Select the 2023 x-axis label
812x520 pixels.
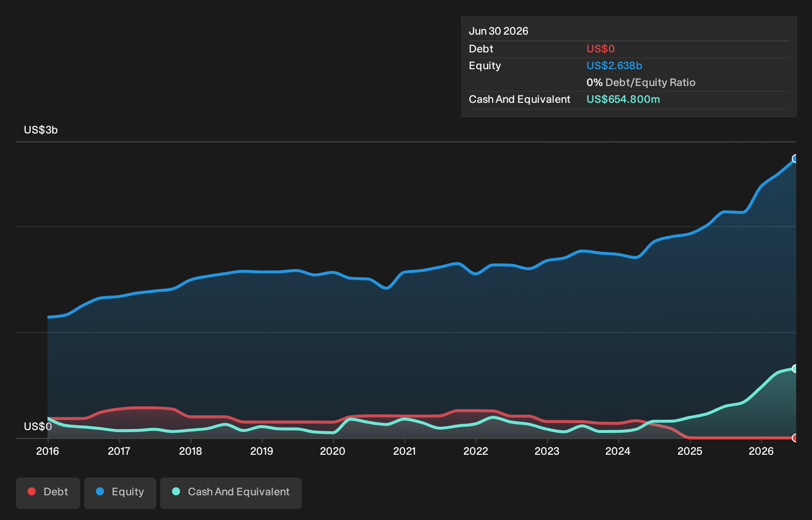coord(547,451)
